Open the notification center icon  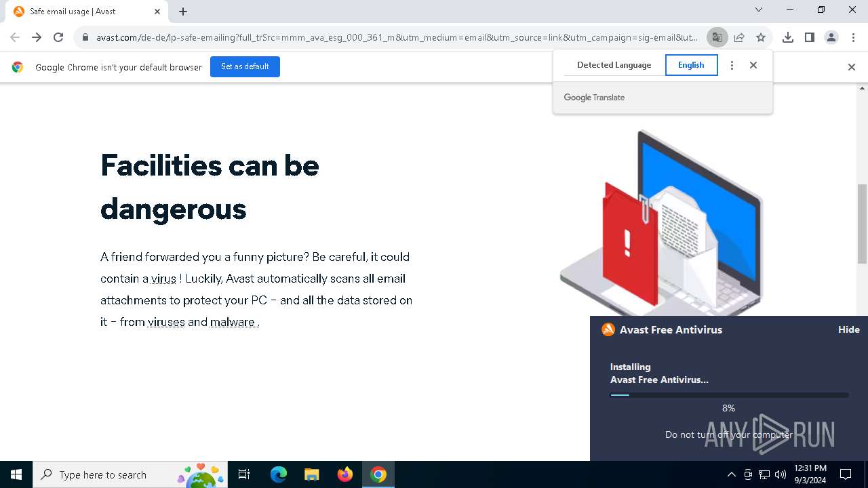tap(846, 474)
